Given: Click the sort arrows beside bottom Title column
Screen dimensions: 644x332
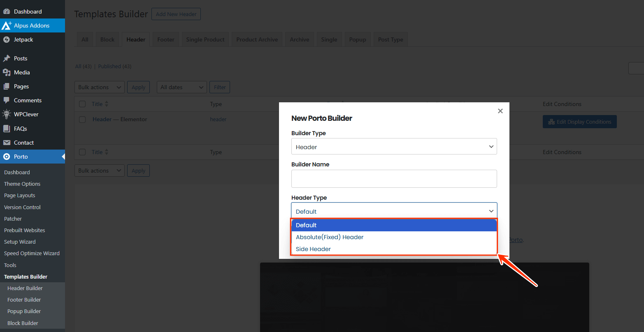Looking at the screenshot, I should pyautogui.click(x=107, y=152).
